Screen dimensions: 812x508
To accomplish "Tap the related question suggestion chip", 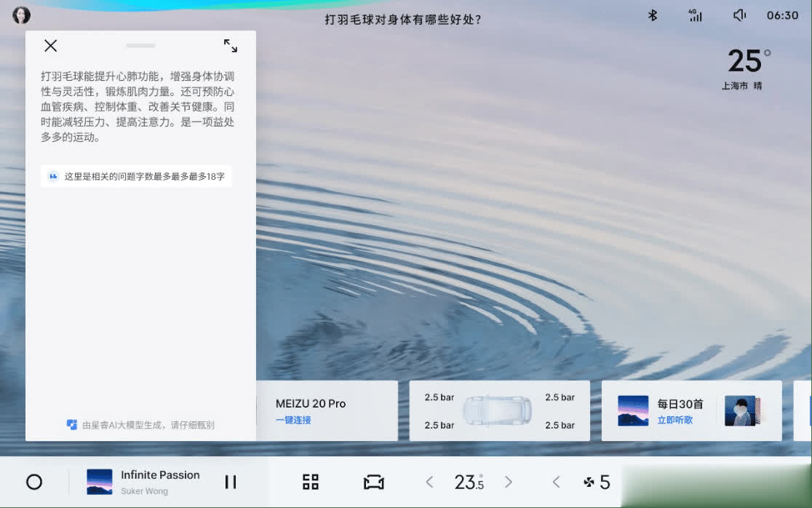I will [136, 176].
